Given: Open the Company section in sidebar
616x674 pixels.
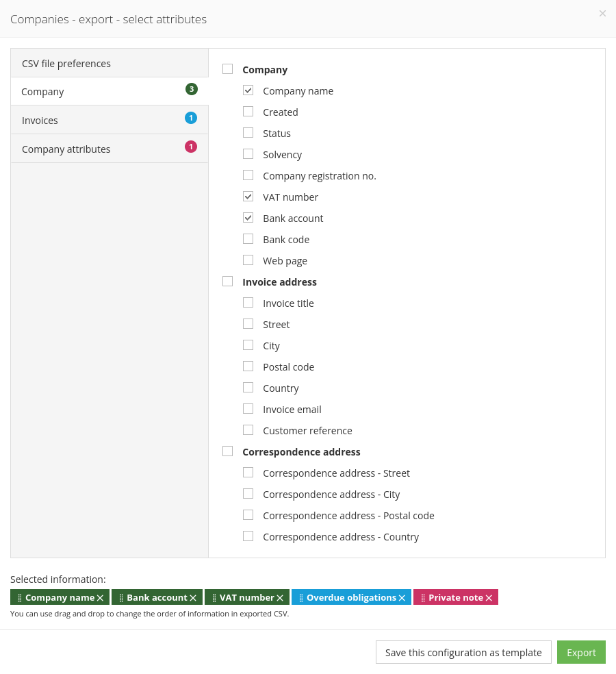Looking at the screenshot, I should coord(110,91).
